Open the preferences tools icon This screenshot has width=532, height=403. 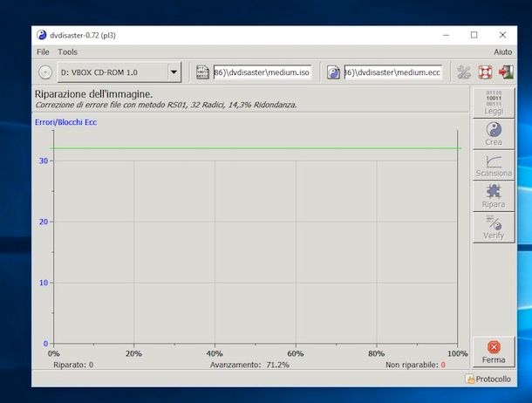click(464, 72)
